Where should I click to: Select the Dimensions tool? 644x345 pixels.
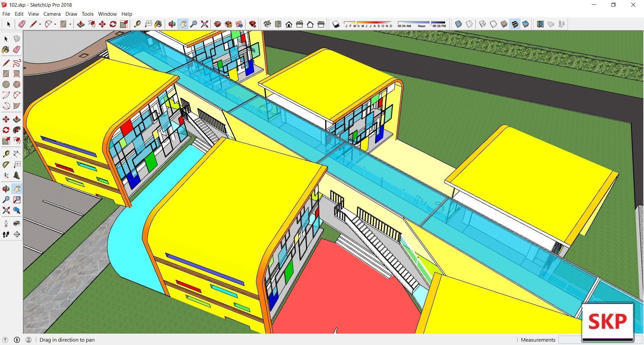(17, 154)
